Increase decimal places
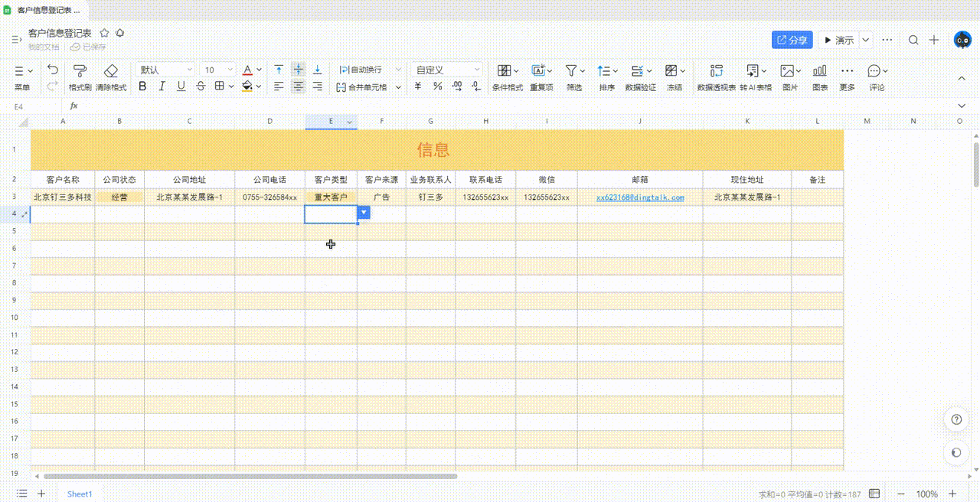The width and height of the screenshot is (980, 502). [457, 86]
